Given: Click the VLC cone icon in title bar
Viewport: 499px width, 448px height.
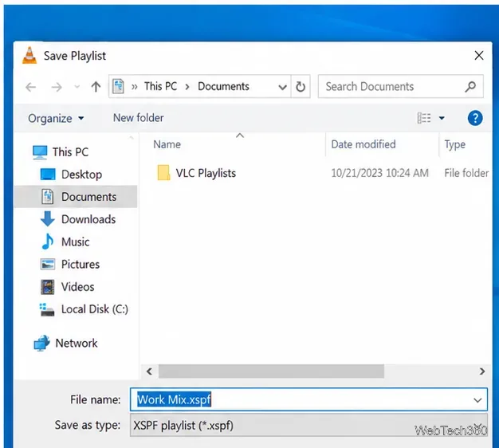Looking at the screenshot, I should pyautogui.click(x=29, y=55).
